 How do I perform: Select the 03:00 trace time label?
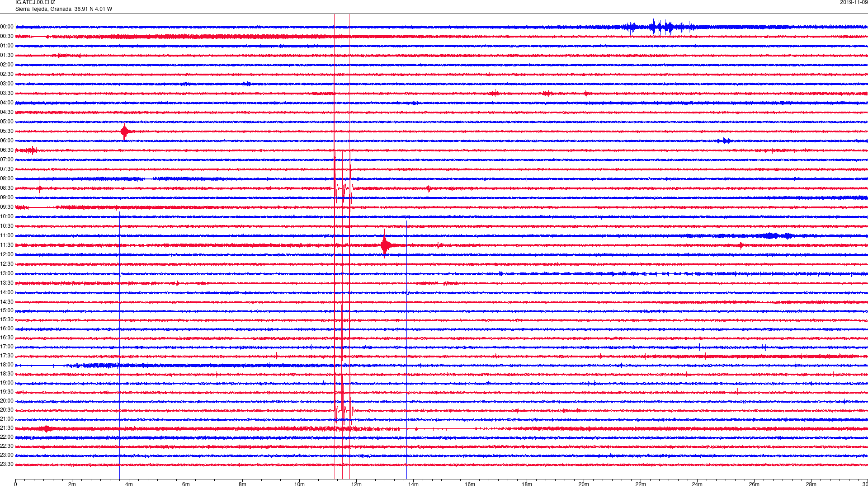pyautogui.click(x=7, y=84)
